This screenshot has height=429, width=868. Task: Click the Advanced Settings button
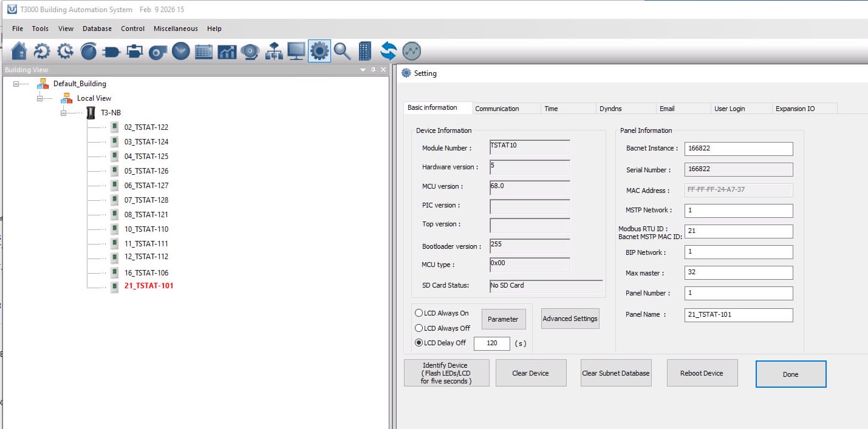pos(570,319)
